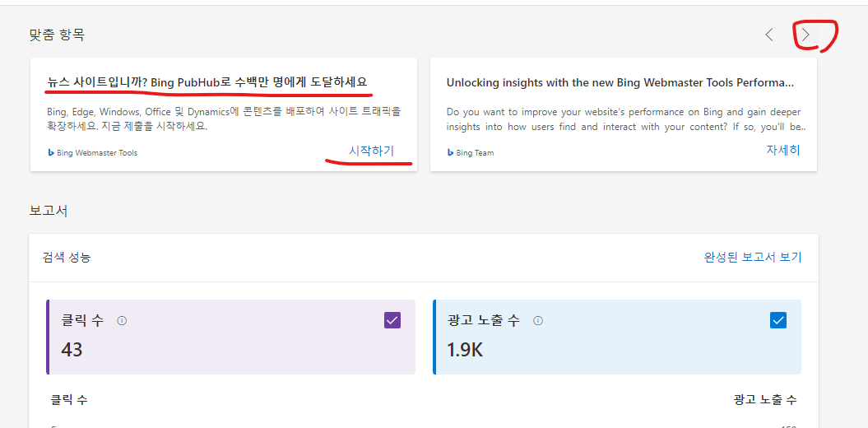868x428 pixels.
Task: Click Bing logo next to Bing Team
Action: click(450, 153)
